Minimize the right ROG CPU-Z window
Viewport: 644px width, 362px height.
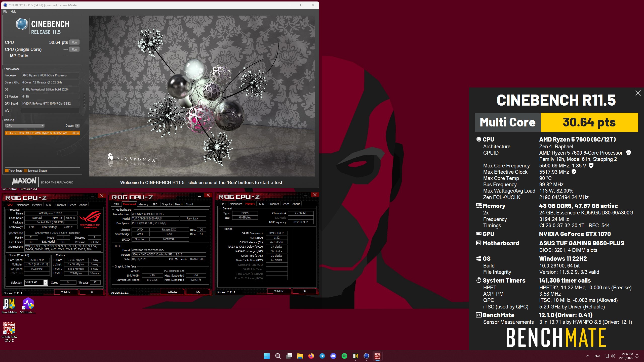click(306, 195)
